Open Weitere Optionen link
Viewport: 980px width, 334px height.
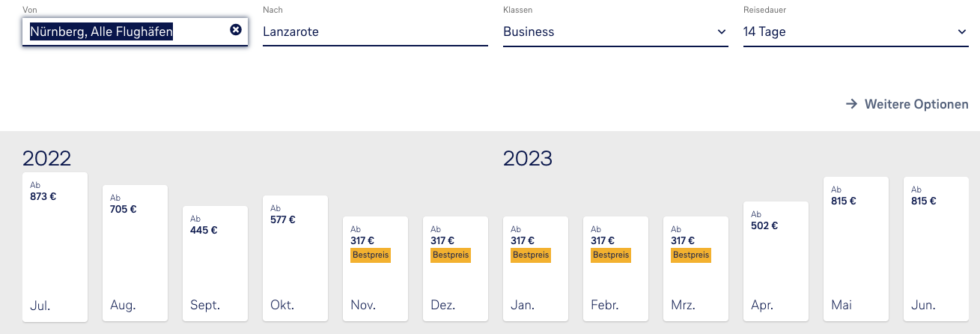click(x=916, y=104)
